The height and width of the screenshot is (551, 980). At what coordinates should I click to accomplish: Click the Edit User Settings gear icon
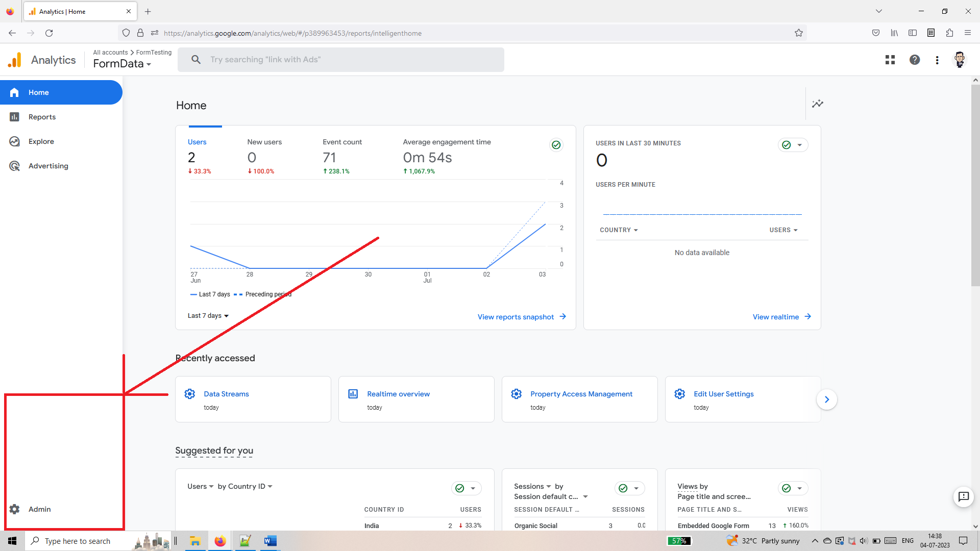point(680,394)
